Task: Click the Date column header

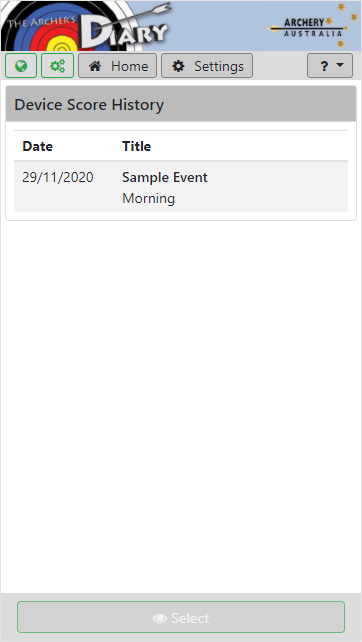Action: pos(38,146)
